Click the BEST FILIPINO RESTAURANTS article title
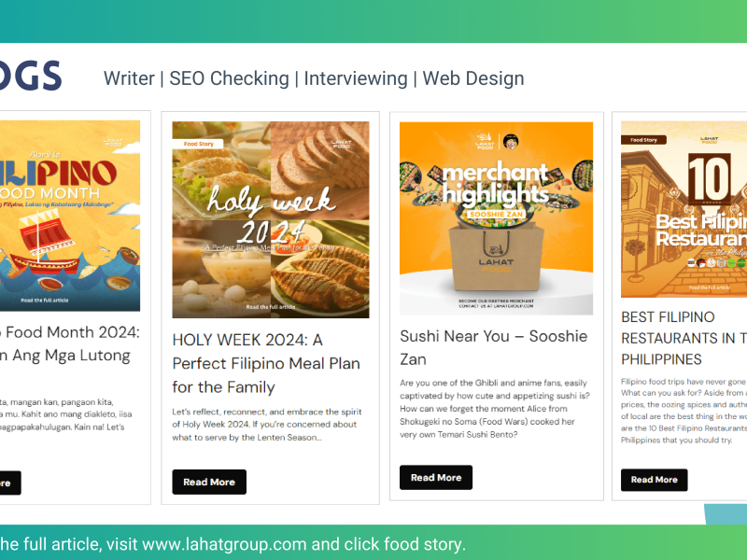Screen dimensions: 747x560 click(684, 338)
